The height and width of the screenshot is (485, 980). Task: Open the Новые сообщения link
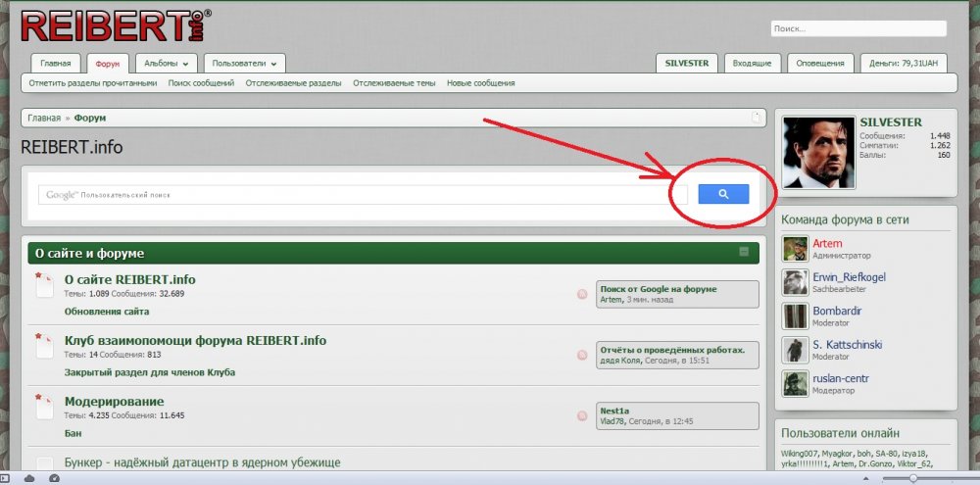(480, 83)
